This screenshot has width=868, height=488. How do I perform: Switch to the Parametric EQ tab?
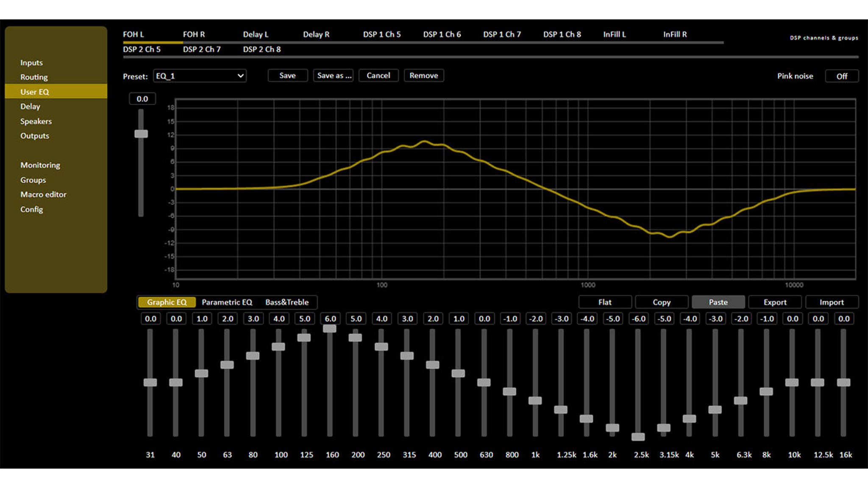click(x=227, y=302)
